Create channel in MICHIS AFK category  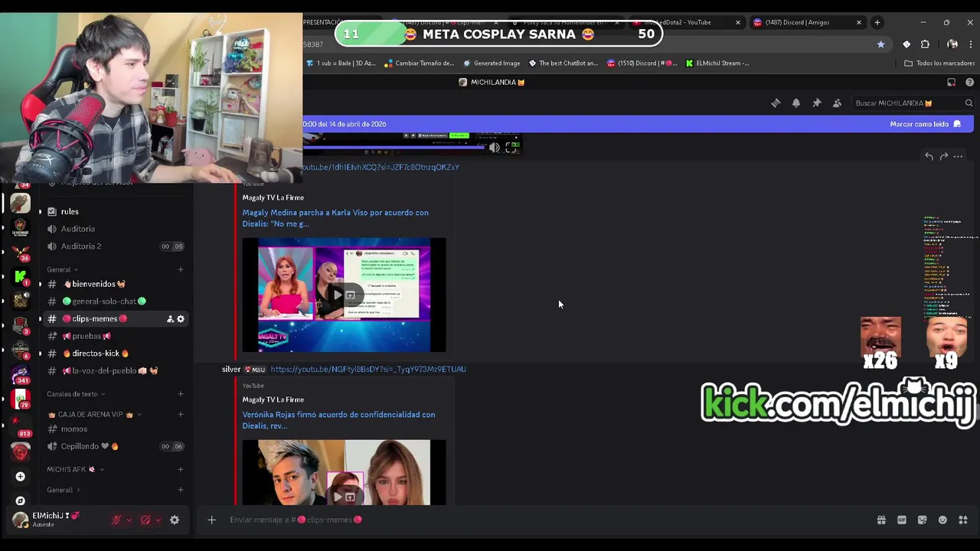click(181, 469)
